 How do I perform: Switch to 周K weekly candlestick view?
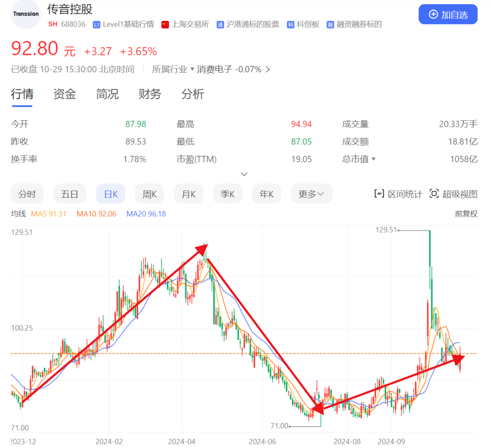[149, 194]
